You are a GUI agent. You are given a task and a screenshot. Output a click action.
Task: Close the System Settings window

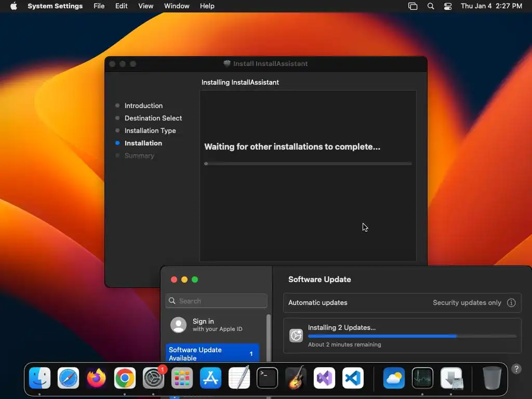tap(174, 280)
